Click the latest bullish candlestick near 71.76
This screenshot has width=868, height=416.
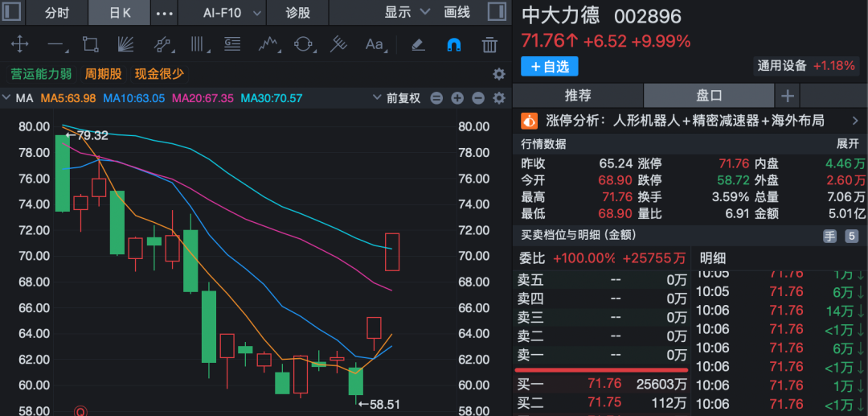(x=392, y=252)
